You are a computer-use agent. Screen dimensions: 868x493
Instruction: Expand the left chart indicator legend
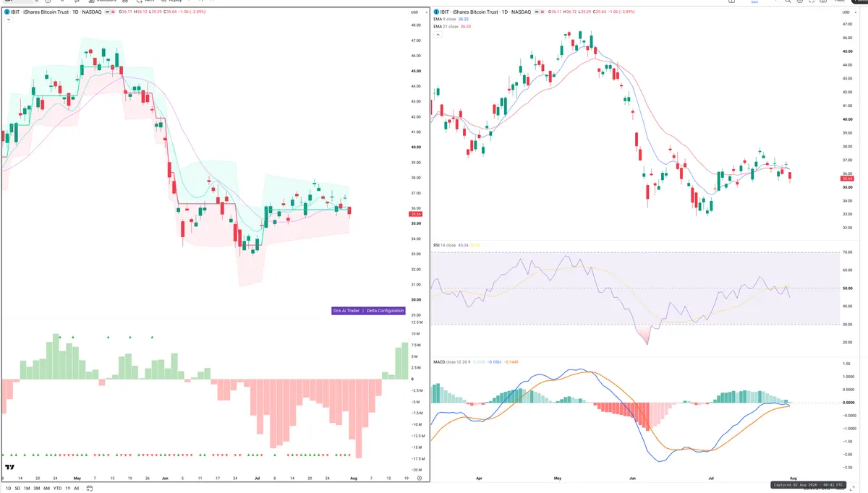pyautogui.click(x=9, y=20)
